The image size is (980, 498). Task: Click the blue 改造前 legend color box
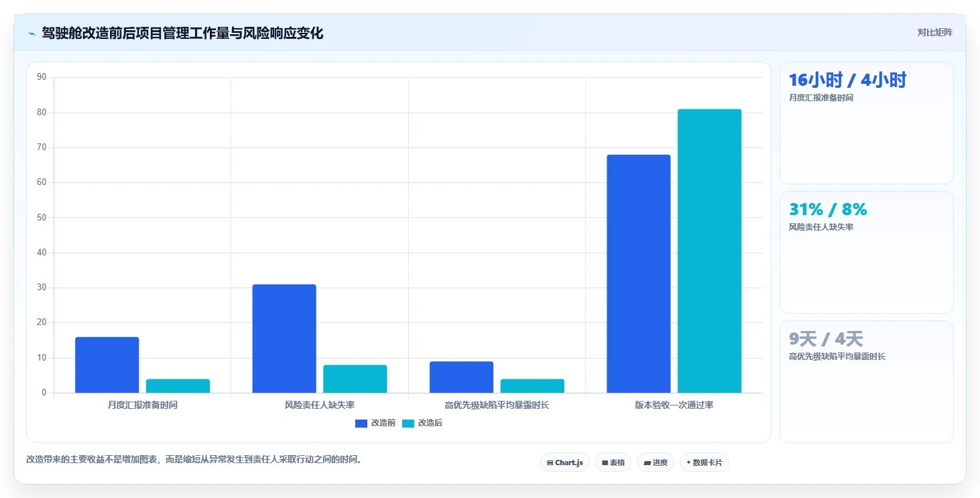(x=361, y=423)
